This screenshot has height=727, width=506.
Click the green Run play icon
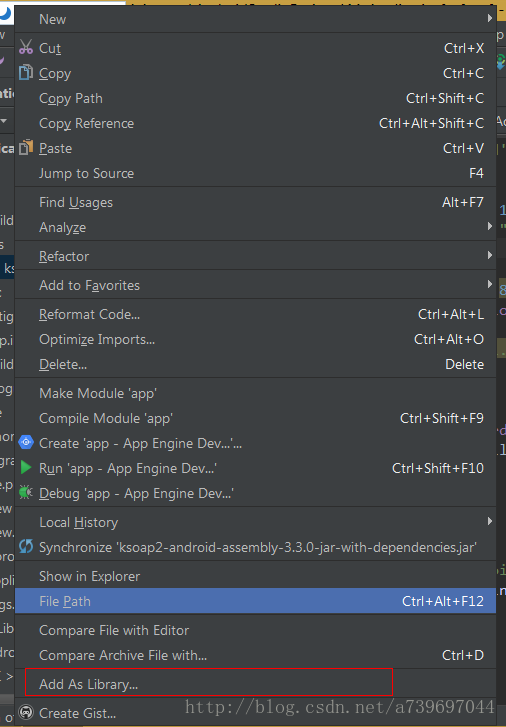[26, 467]
